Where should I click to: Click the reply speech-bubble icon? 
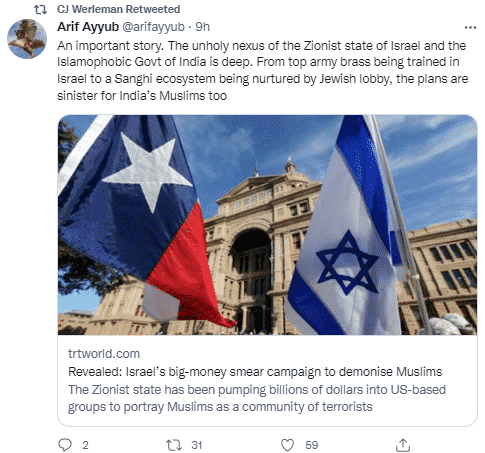[65, 445]
